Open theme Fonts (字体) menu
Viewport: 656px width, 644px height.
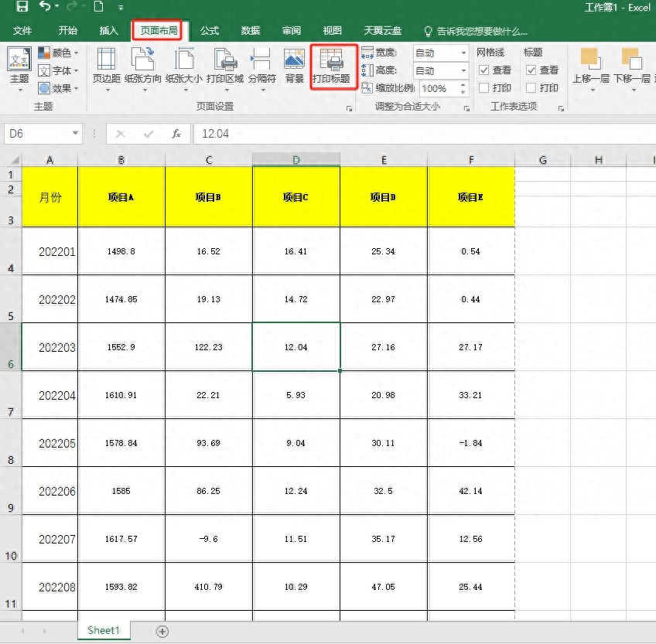click(58, 70)
